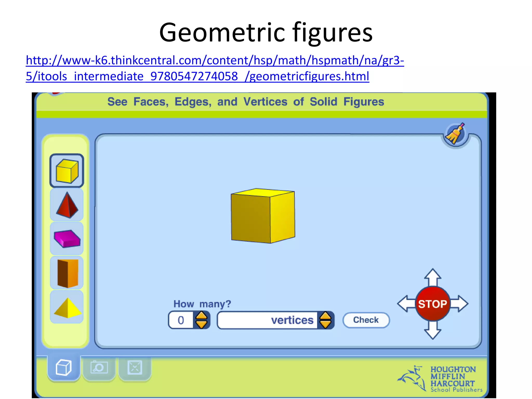Rotate the figure with down arrow
Viewport: 532px width, 399px height.
(x=433, y=330)
